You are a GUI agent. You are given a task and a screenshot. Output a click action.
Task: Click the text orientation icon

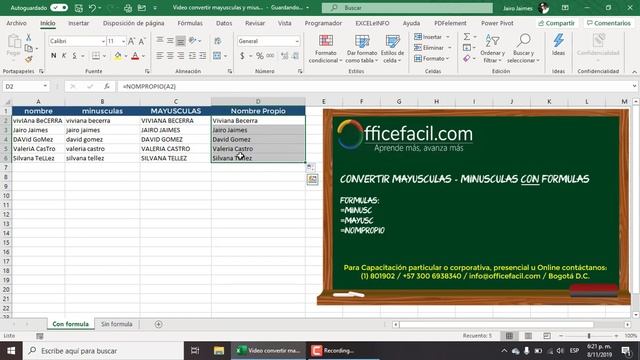click(x=192, y=40)
